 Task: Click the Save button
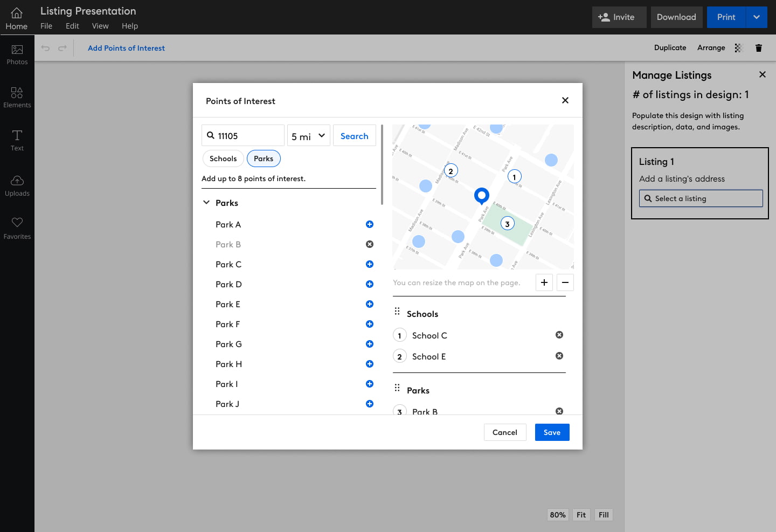[x=552, y=432]
